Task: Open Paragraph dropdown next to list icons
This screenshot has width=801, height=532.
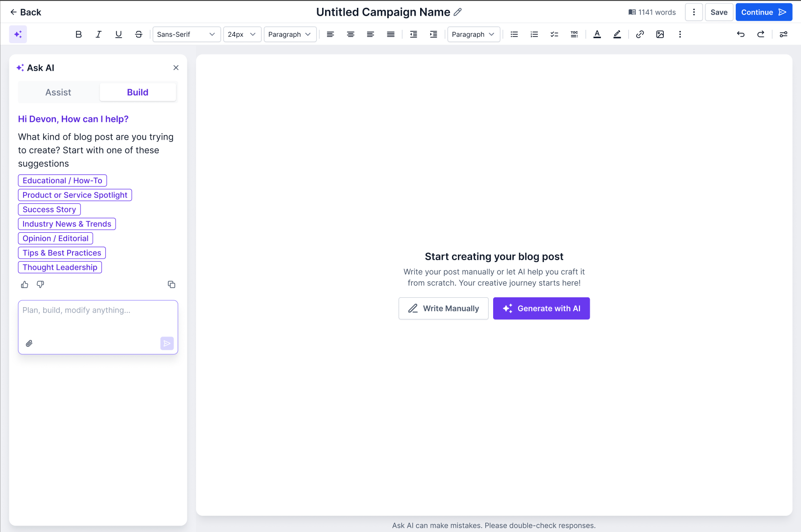Action: click(x=474, y=34)
